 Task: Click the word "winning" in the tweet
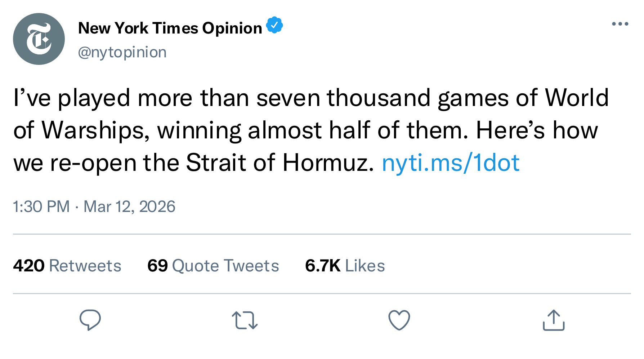tap(199, 130)
